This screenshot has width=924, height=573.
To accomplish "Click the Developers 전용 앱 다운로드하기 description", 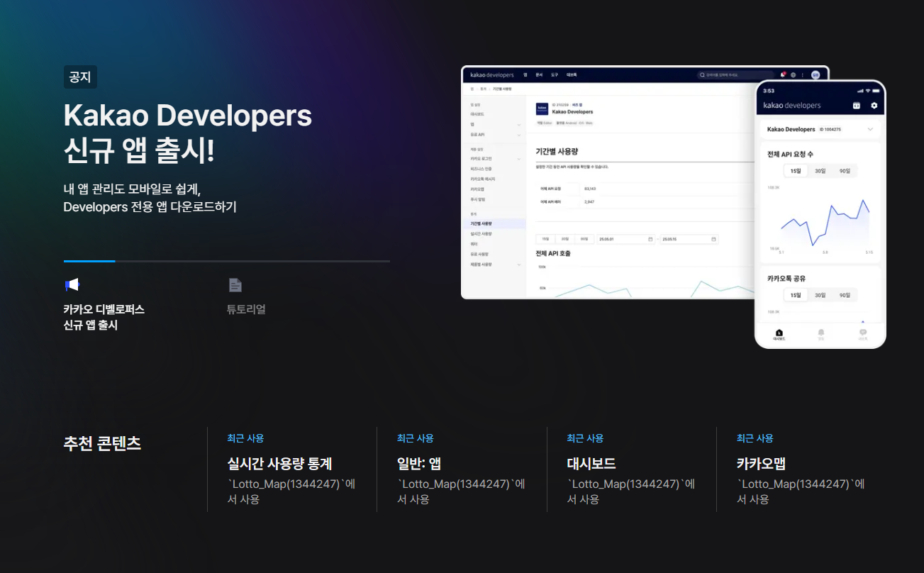I will [150, 198].
